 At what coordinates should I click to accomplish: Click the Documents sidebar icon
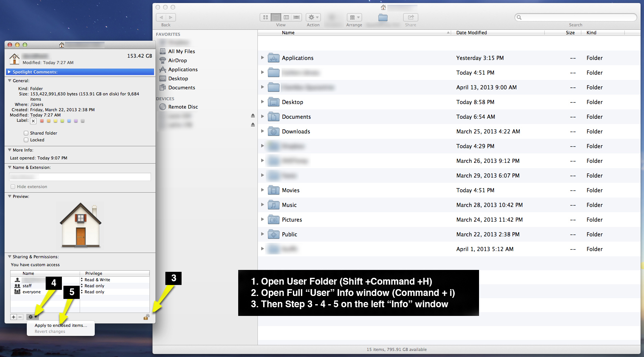(163, 87)
